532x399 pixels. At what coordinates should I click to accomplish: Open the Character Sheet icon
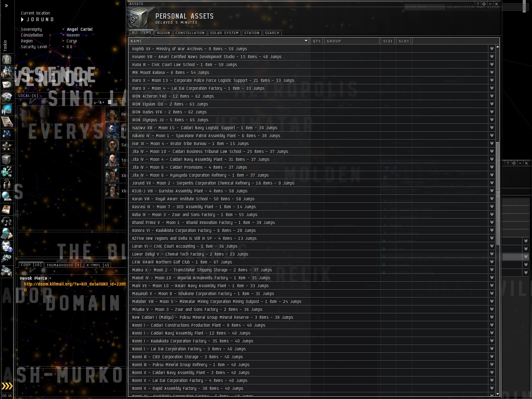coord(7,59)
